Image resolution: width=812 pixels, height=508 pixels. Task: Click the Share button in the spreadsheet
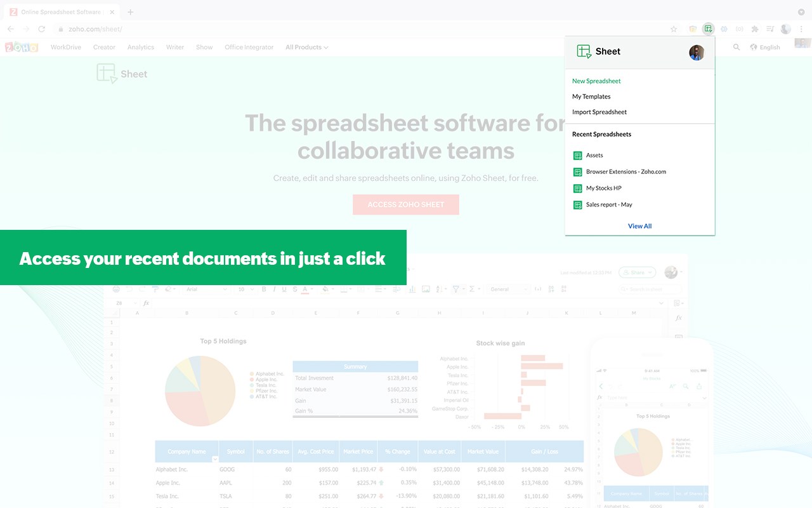point(638,272)
